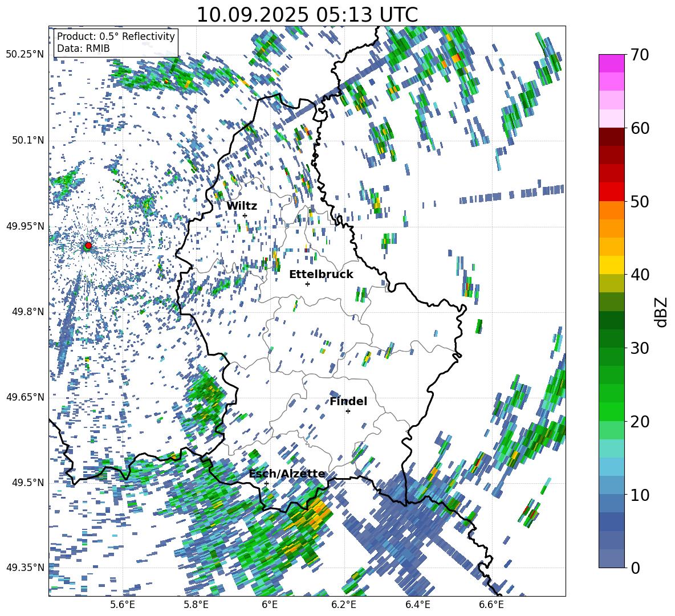Click the dark red swatch below 60 dBZ
The height and width of the screenshot is (616, 675).
point(611,137)
